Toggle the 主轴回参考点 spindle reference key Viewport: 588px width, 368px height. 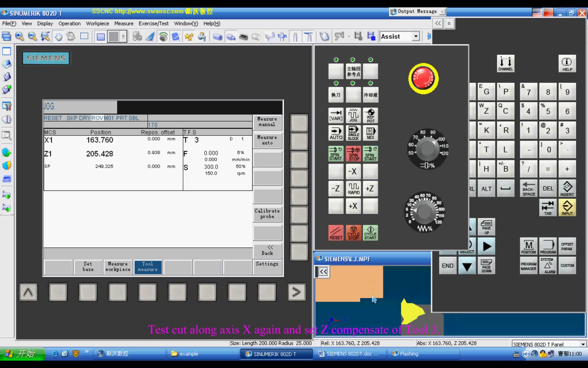[353, 71]
